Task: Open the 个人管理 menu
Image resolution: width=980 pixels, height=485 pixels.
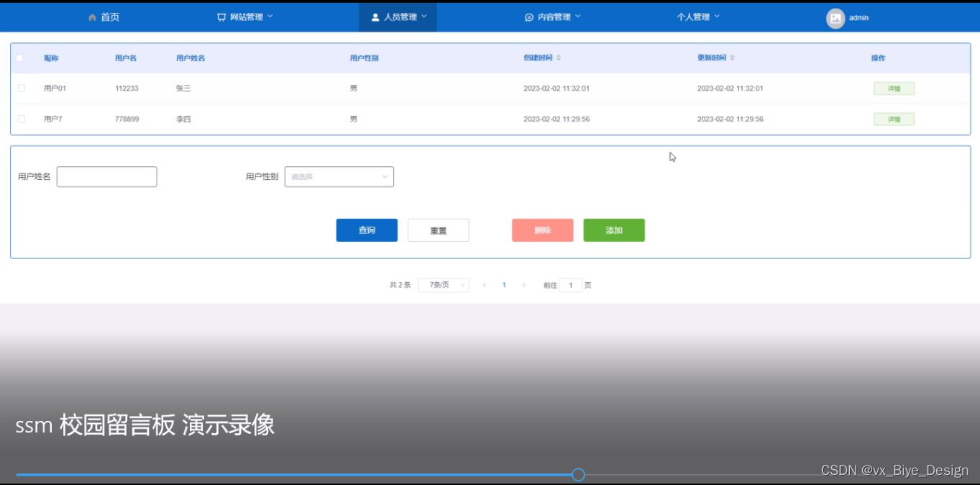Action: coord(697,17)
